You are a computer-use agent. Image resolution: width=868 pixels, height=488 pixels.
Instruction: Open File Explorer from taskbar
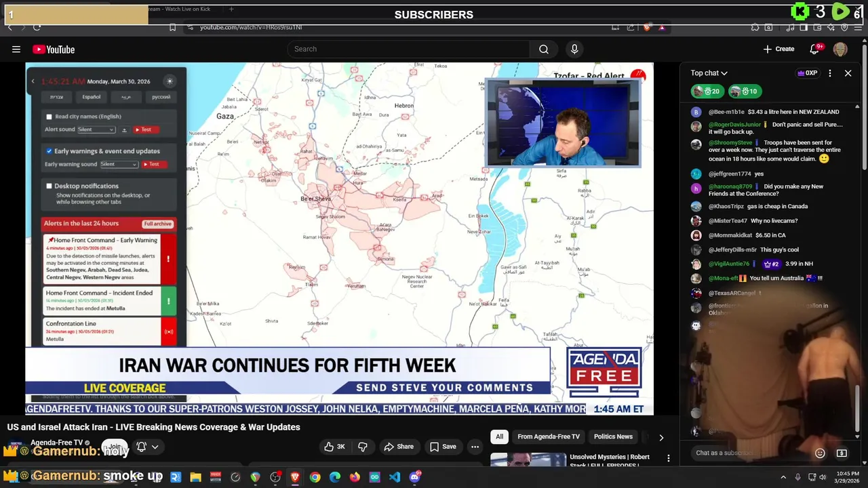(x=195, y=477)
